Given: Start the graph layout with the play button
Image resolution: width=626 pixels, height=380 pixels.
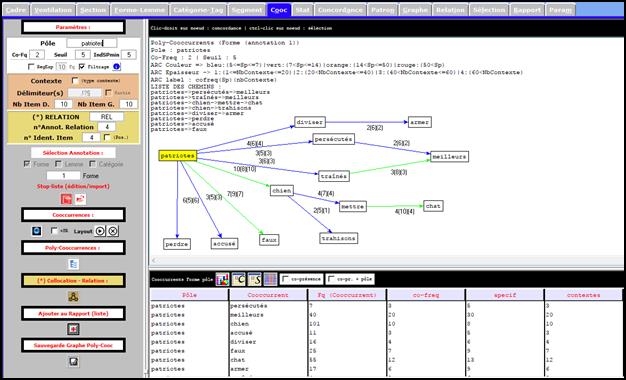Looking at the screenshot, I should pyautogui.click(x=100, y=231).
